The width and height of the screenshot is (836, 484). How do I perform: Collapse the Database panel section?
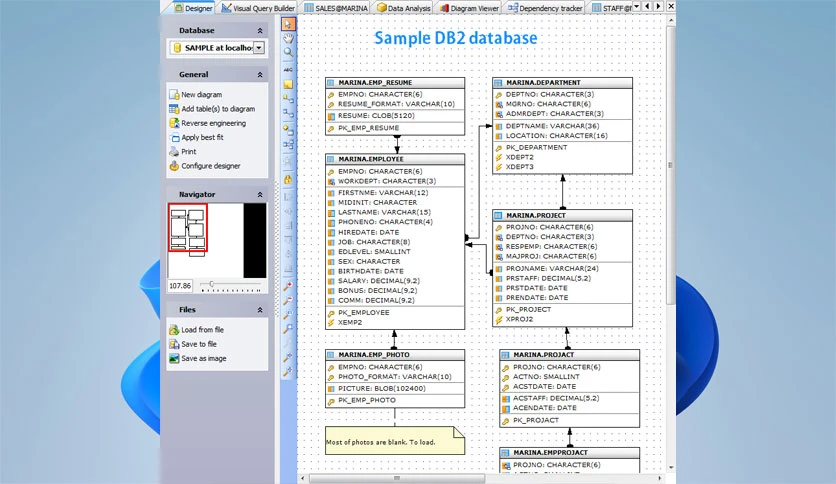pos(260,30)
